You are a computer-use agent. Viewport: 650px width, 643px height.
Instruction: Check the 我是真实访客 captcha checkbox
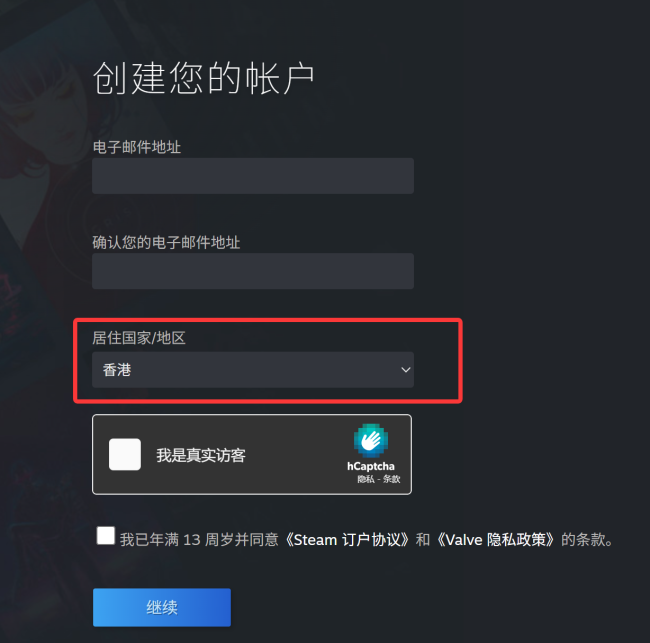[x=125, y=454]
